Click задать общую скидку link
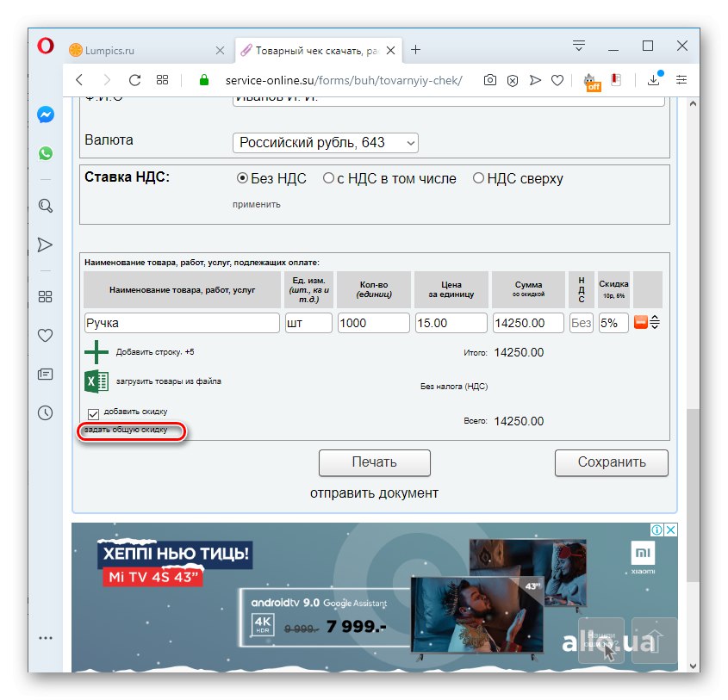This screenshot has height=700, width=728. pyautogui.click(x=126, y=430)
